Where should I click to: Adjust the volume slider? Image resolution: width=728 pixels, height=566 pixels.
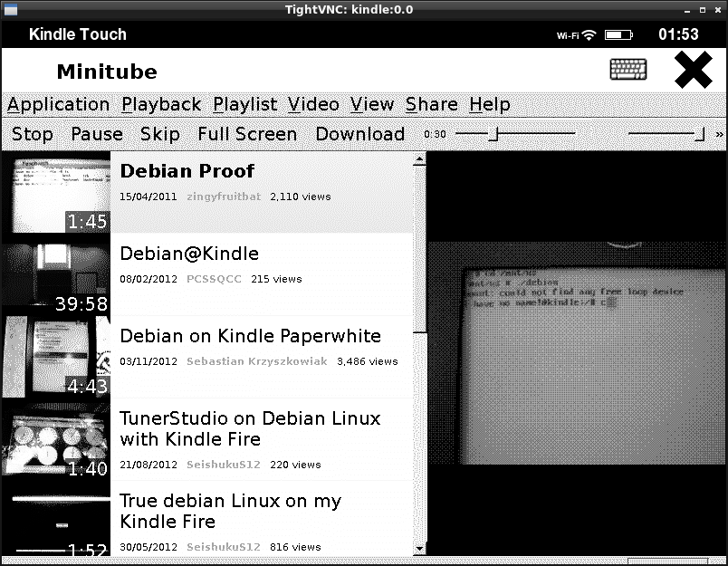pos(666,134)
